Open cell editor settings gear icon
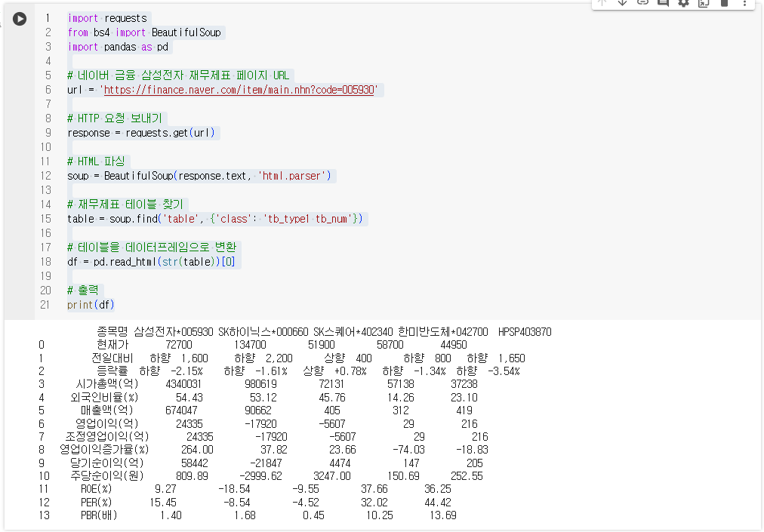This screenshot has width=764, height=532. [x=684, y=2]
